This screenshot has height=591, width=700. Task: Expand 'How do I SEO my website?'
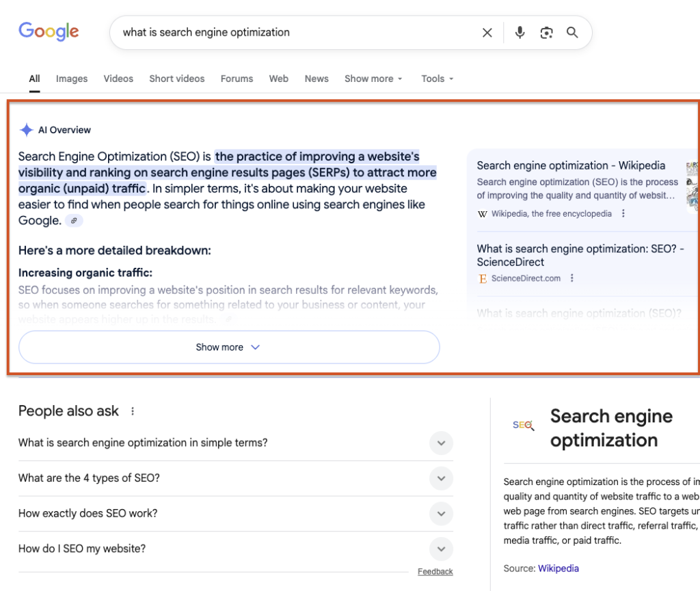441,549
